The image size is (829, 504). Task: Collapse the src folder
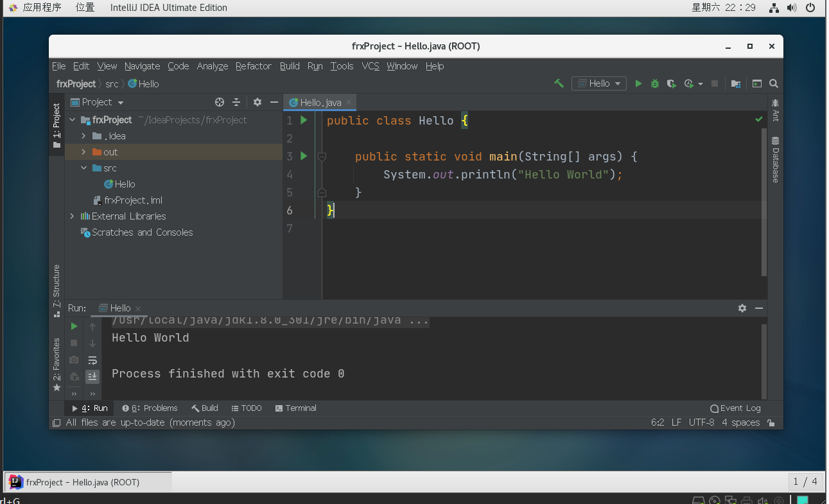tap(83, 168)
